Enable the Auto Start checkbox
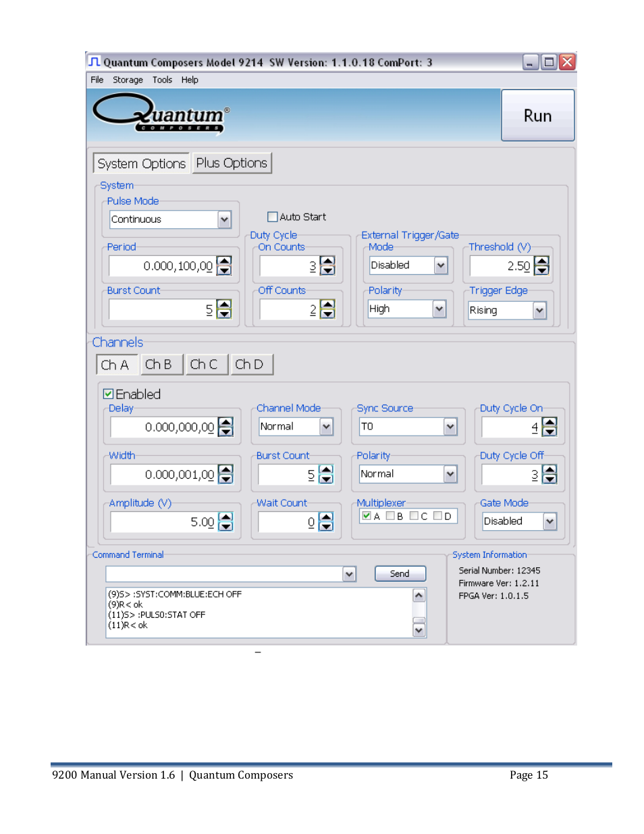This screenshot has height=834, width=644. click(273, 217)
